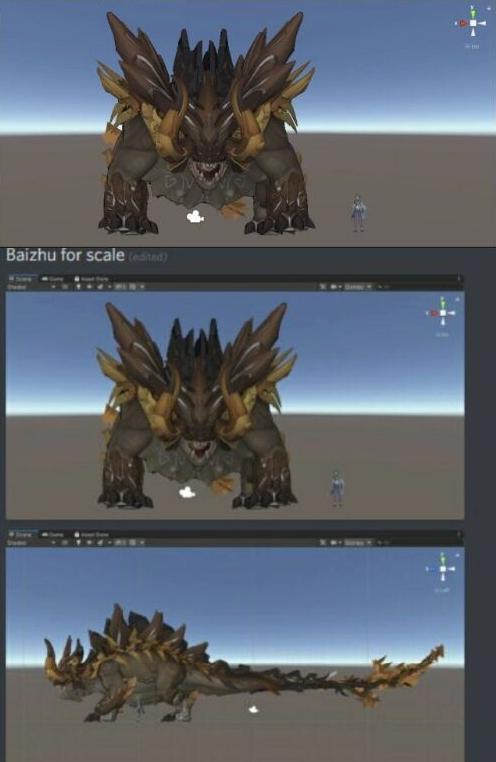Select the Baizhu character model in the middle window
This screenshot has width=496, height=762.
click(337, 488)
